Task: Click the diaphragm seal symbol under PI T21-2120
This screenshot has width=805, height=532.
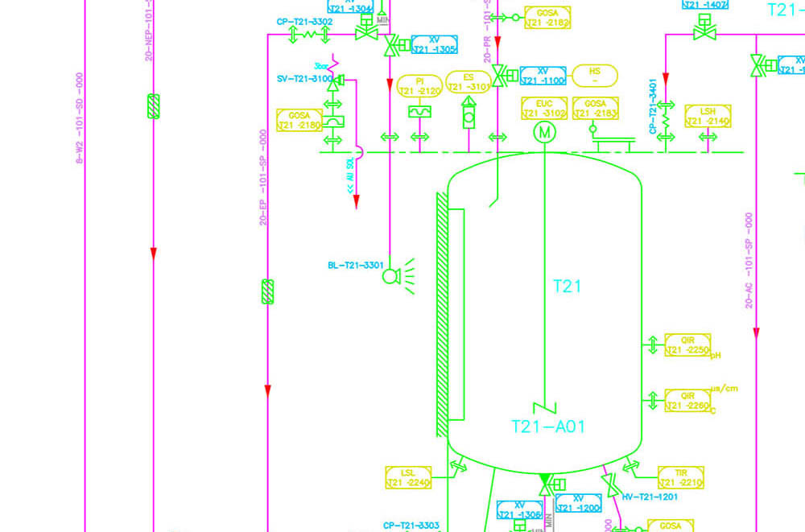Action: pos(419,111)
